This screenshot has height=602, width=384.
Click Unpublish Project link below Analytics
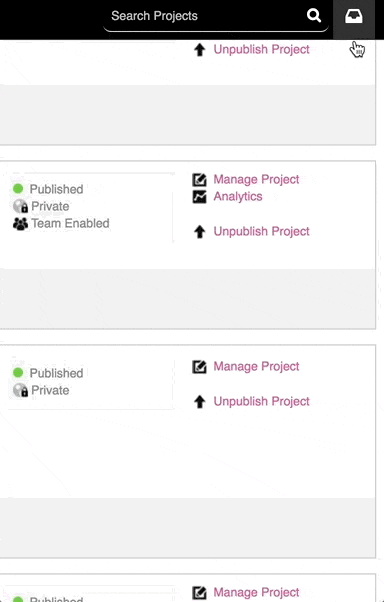(x=262, y=231)
